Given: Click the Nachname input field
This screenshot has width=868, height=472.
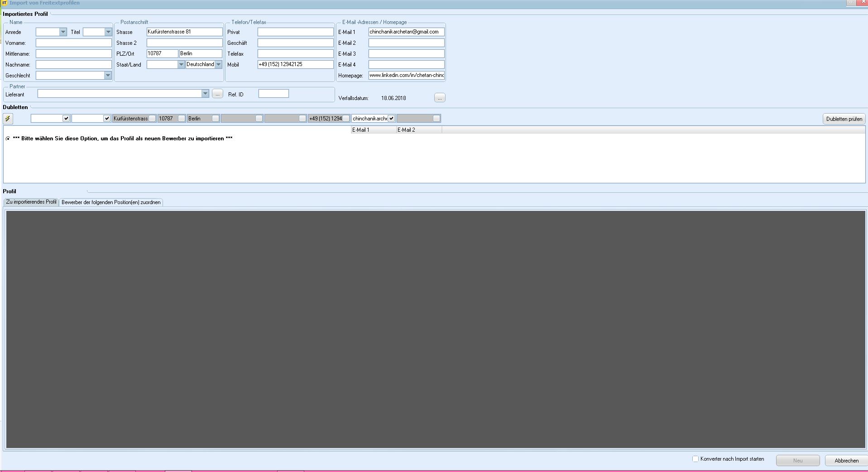Looking at the screenshot, I should (74, 65).
